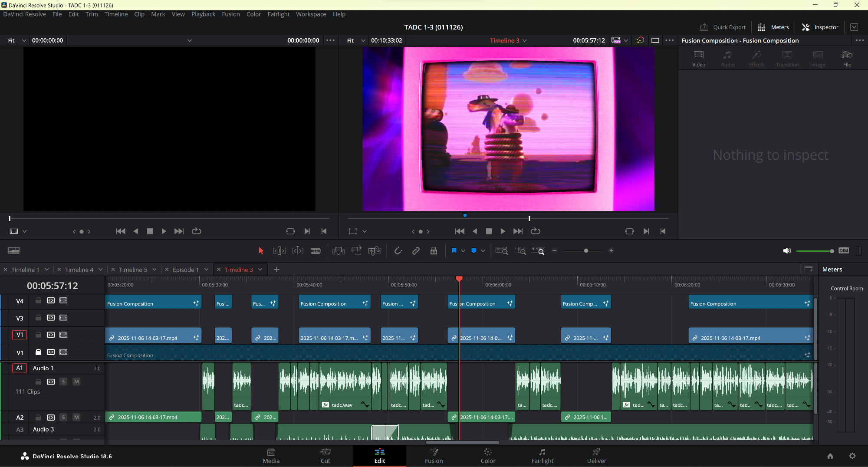Click the linked selection chain icon
Screen dimensions: 868x467
coord(416,251)
